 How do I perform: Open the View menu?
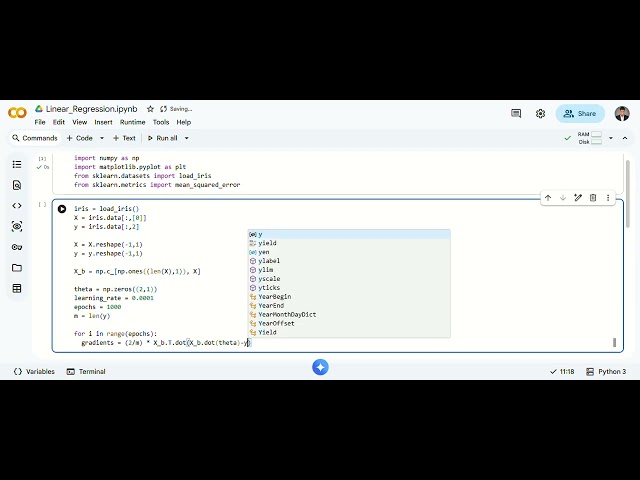coord(80,122)
